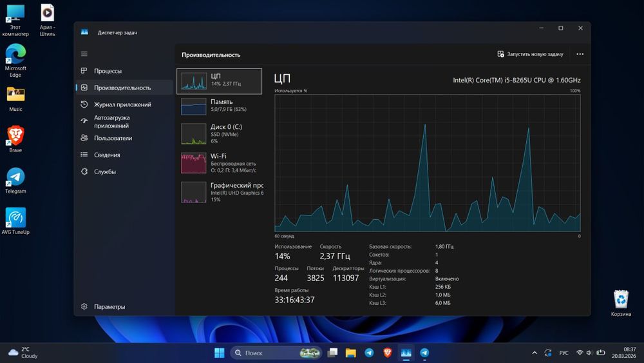Open the Пользователи users icon
Viewport: 644px width, 363px height.
pyautogui.click(x=84, y=138)
